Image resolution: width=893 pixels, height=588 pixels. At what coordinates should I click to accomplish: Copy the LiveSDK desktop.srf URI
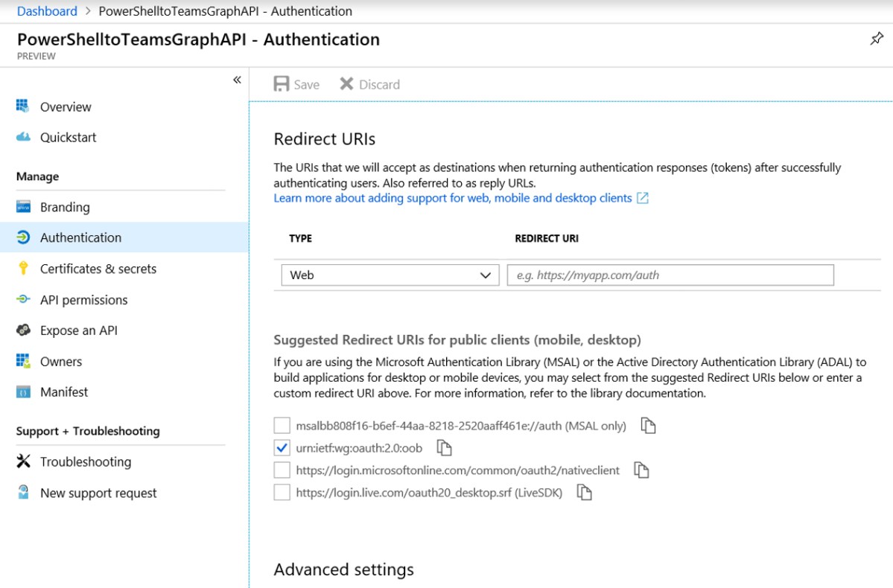[585, 493]
